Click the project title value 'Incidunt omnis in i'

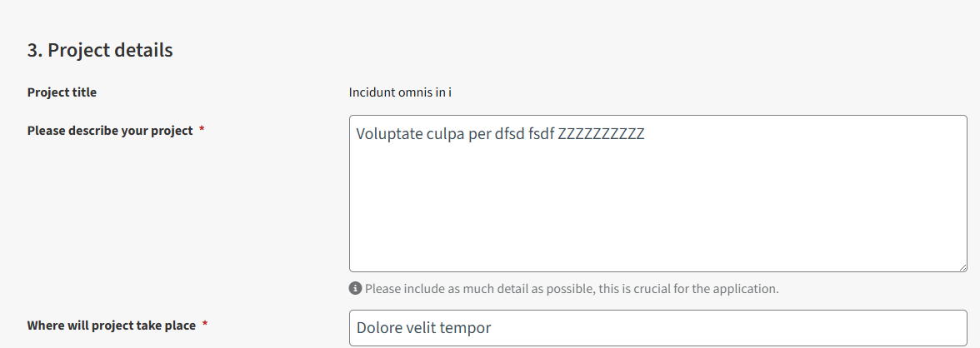(x=400, y=92)
